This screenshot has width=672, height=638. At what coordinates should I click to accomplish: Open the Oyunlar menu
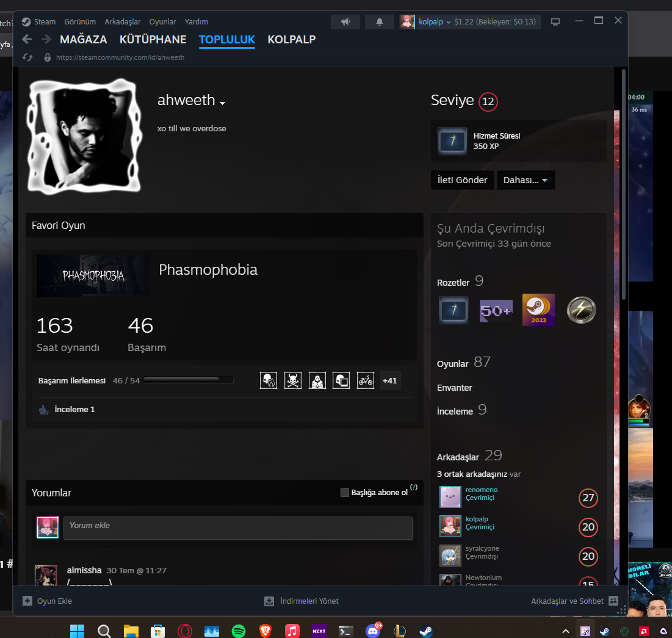(x=162, y=22)
